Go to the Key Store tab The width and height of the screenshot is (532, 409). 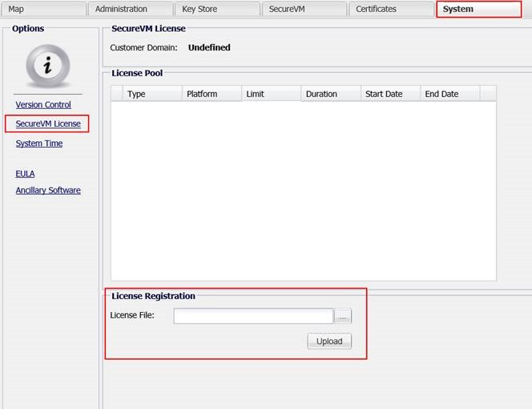(216, 9)
